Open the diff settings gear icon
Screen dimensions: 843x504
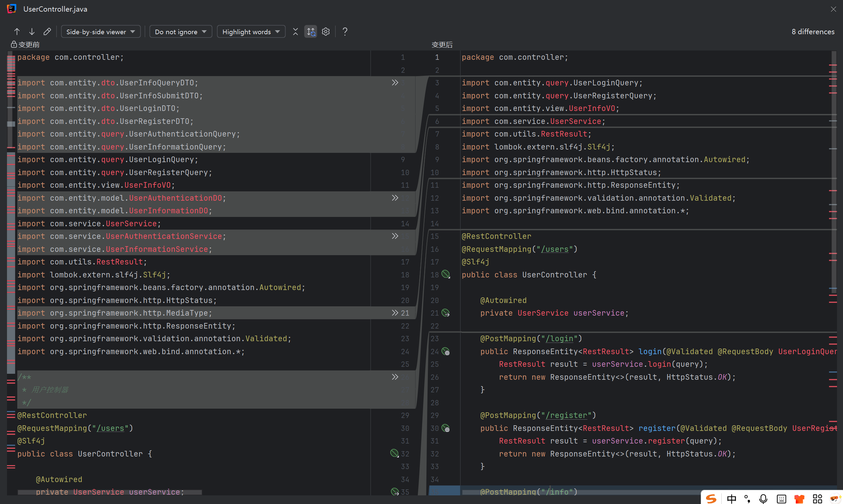[325, 32]
